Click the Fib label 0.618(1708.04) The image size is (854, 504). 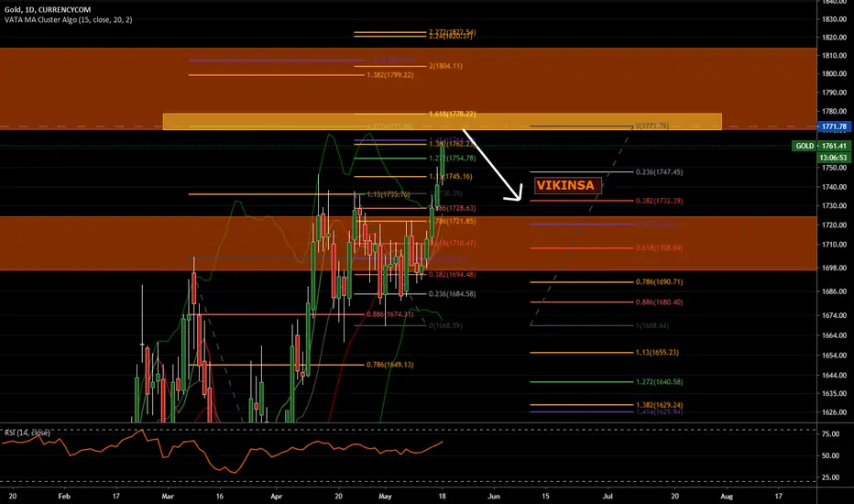[659, 247]
